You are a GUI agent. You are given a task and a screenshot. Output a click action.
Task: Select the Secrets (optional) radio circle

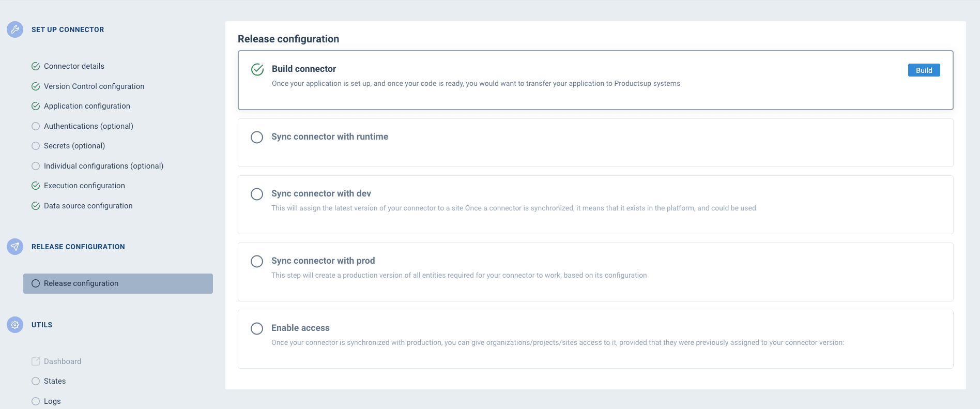click(36, 145)
